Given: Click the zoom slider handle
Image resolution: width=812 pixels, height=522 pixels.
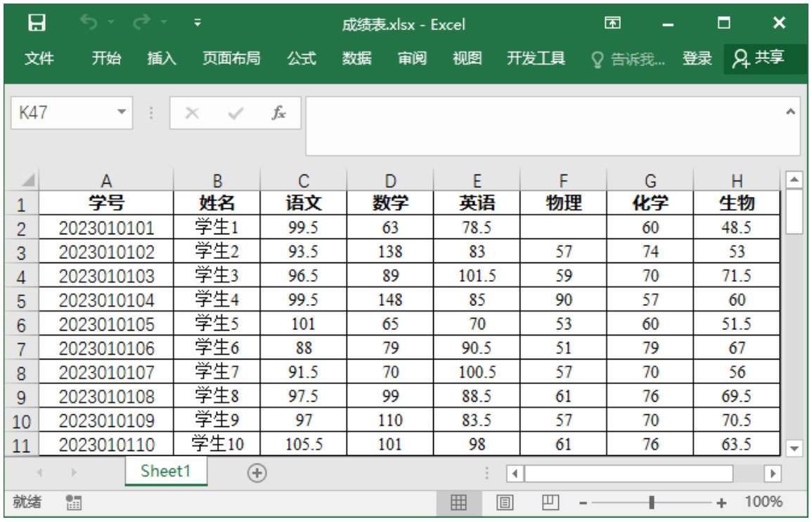Looking at the screenshot, I should coord(652,502).
